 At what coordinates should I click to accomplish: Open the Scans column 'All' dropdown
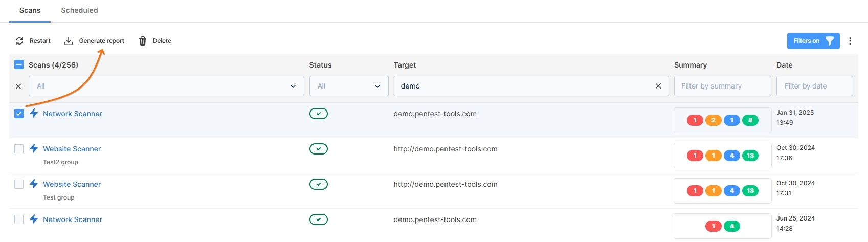click(166, 86)
